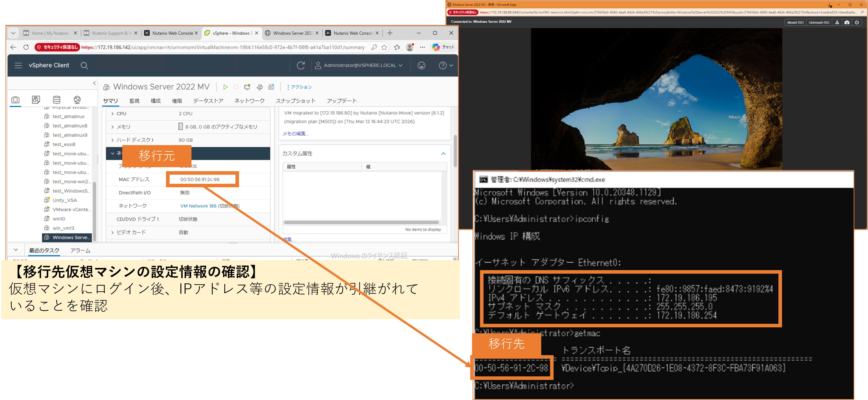Select the Networking inventory icon
This screenshot has height=400, width=868.
click(x=77, y=100)
